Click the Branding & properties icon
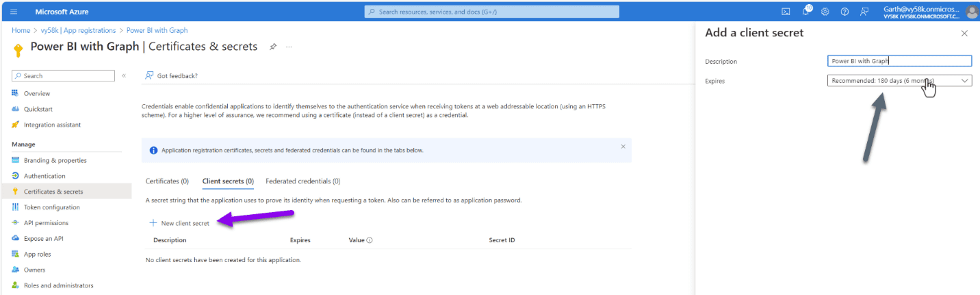The image size is (980, 295). click(15, 160)
